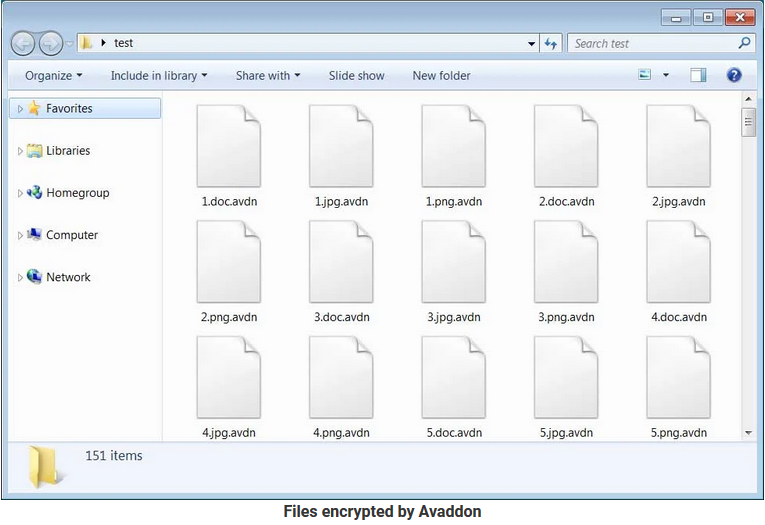
Task: Open the address bar history dropdown
Action: click(x=532, y=44)
